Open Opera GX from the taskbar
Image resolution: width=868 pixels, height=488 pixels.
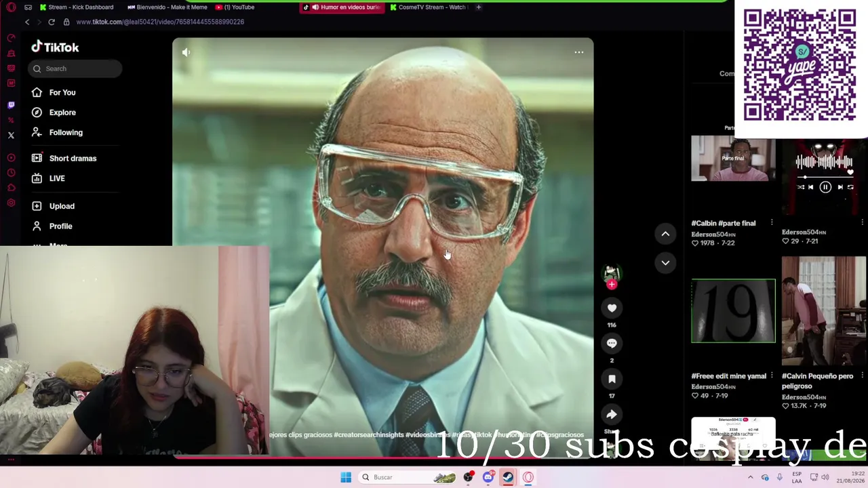coord(528,477)
